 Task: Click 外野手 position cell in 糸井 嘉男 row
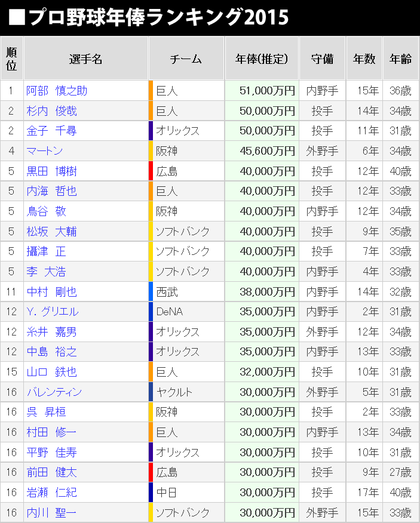pos(322,332)
